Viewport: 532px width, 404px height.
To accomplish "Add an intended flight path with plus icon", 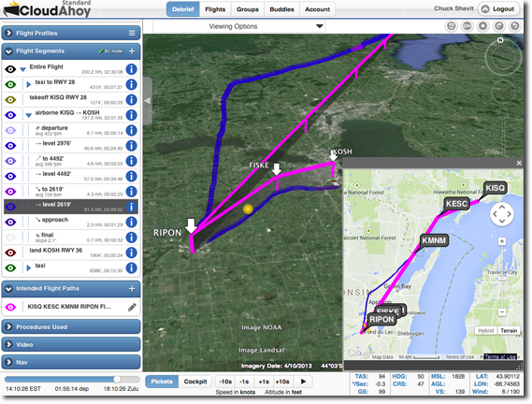I will (132, 289).
